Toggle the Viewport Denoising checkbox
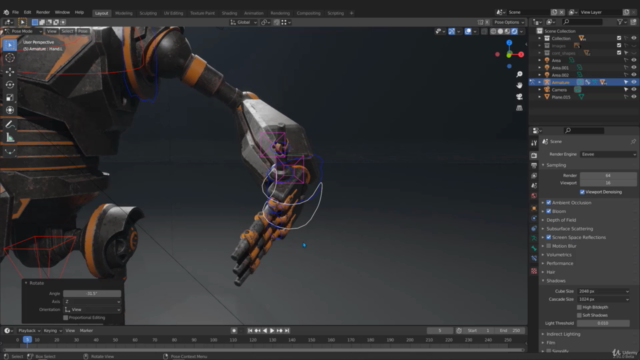This screenshot has height=360, width=640. pyautogui.click(x=582, y=192)
